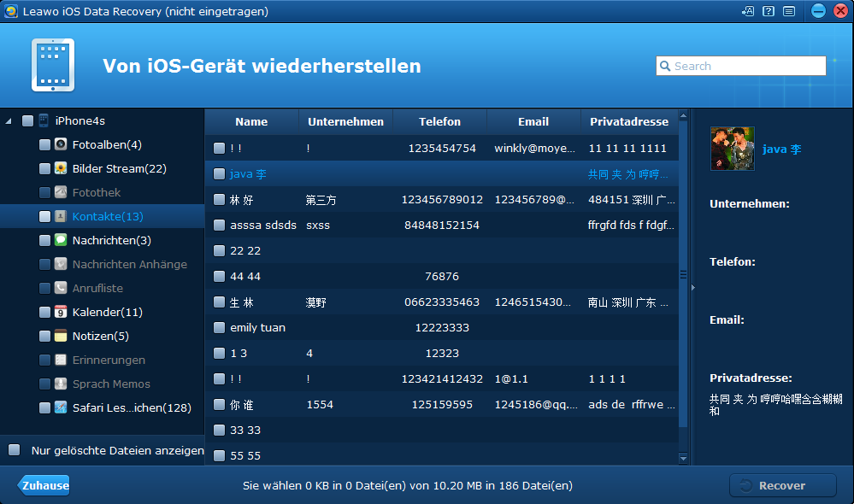
Task: Select the checkbox for contact '55 55'
Action: (219, 455)
